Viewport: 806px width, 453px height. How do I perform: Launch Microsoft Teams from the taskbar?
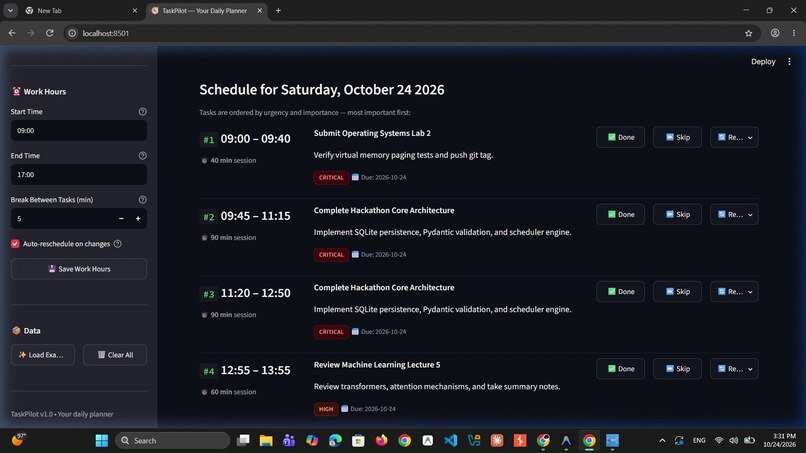click(289, 441)
